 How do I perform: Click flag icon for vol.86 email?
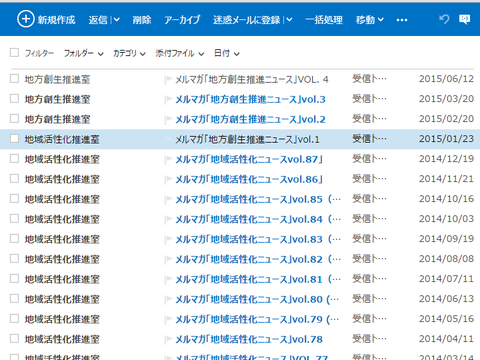click(x=169, y=179)
